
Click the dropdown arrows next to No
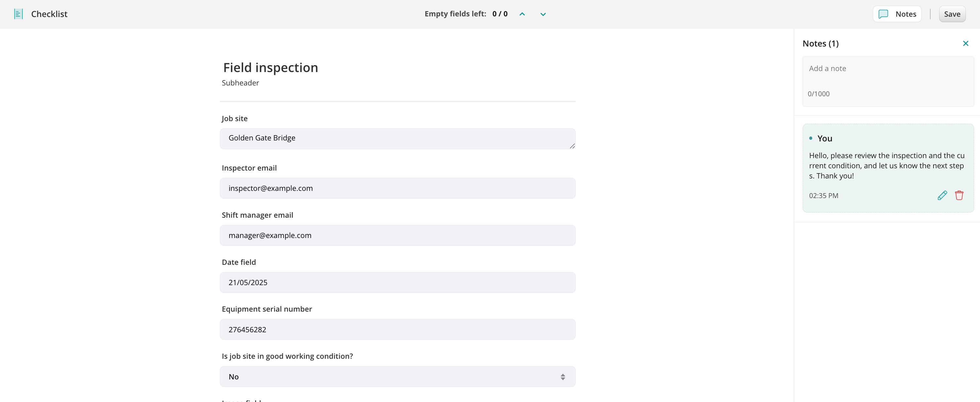click(563, 376)
